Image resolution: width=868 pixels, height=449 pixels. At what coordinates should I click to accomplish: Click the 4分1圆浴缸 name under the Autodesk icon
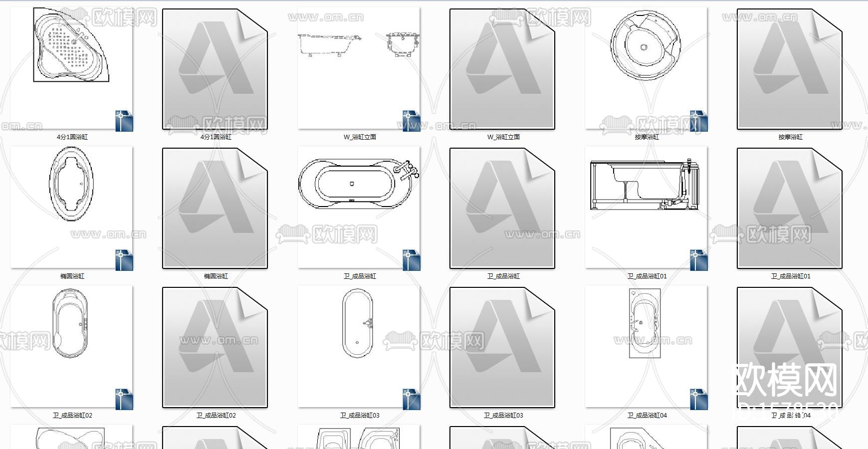(x=216, y=137)
